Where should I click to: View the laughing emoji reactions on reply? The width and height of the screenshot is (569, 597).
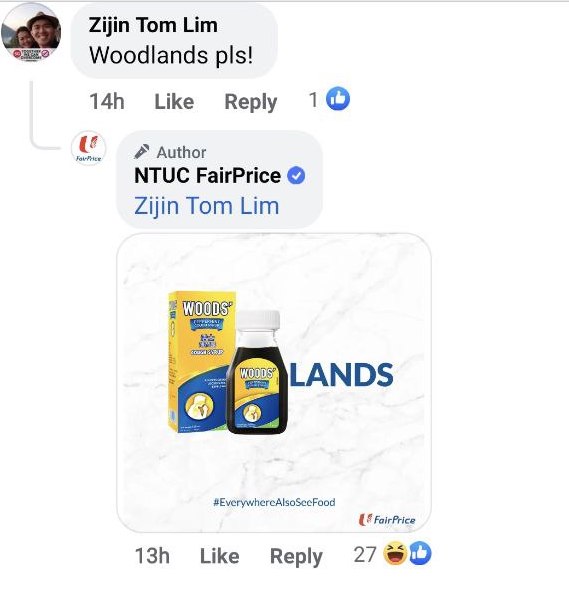(395, 554)
